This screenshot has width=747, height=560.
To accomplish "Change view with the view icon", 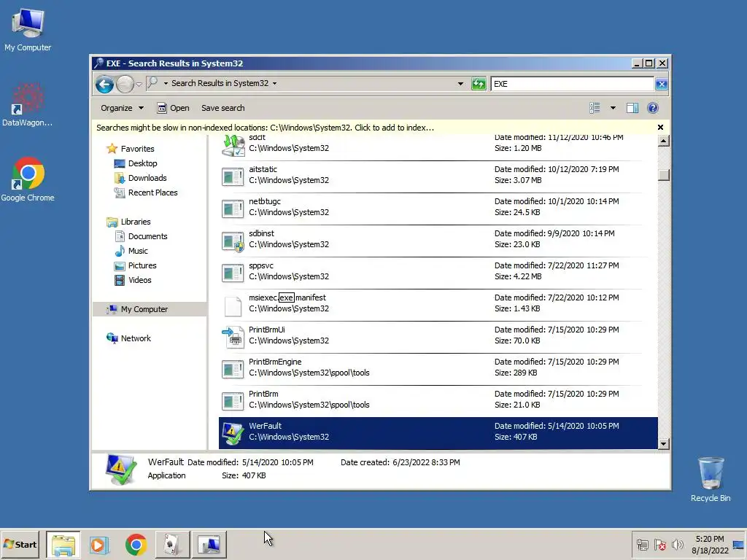I will click(595, 108).
